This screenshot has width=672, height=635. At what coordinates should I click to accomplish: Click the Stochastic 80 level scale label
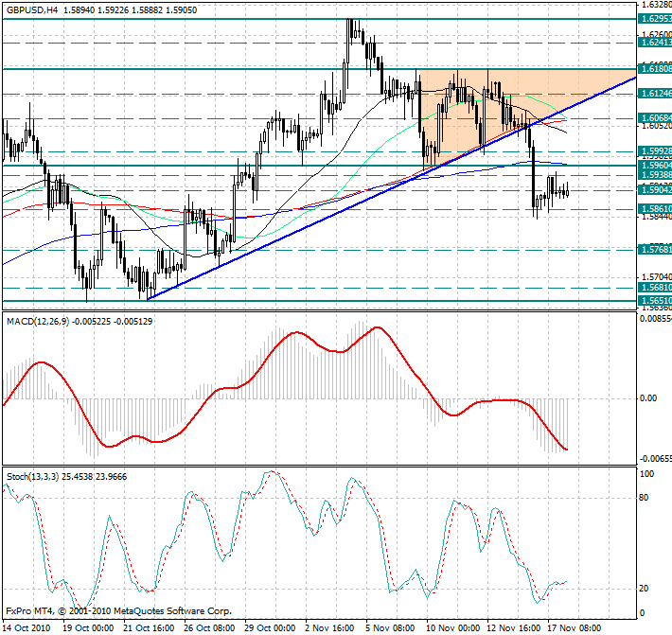point(644,498)
